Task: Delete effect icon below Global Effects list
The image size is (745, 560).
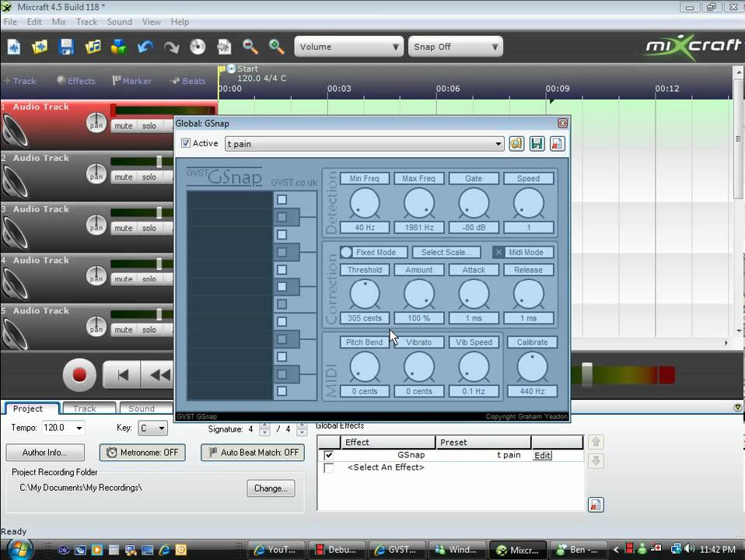Action: [x=596, y=505]
